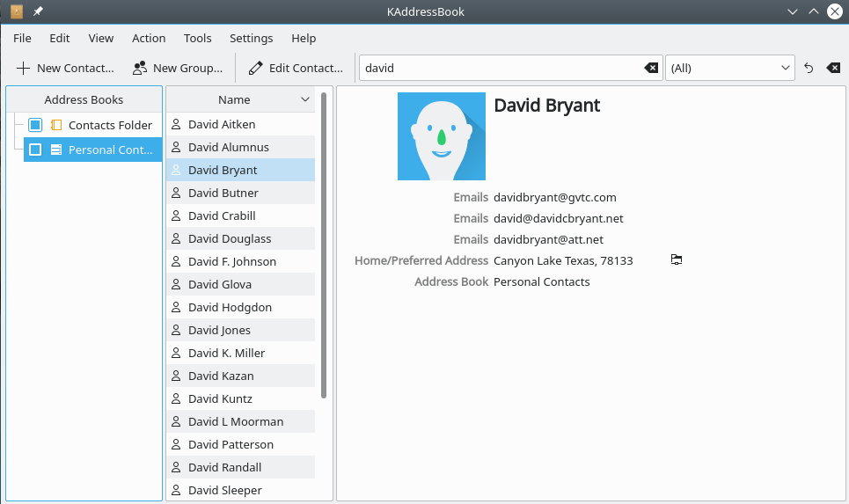This screenshot has width=849, height=504.
Task: Toggle the pin window icon
Action: (x=38, y=11)
